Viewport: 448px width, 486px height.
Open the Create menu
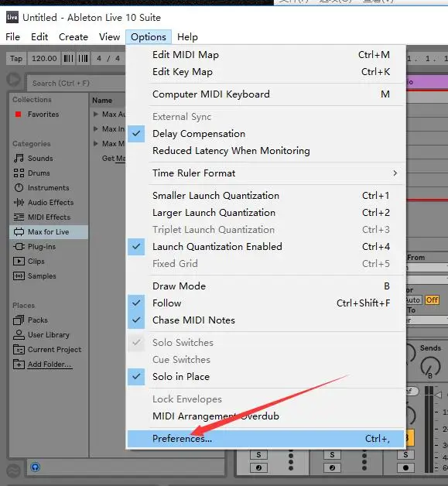pyautogui.click(x=74, y=37)
